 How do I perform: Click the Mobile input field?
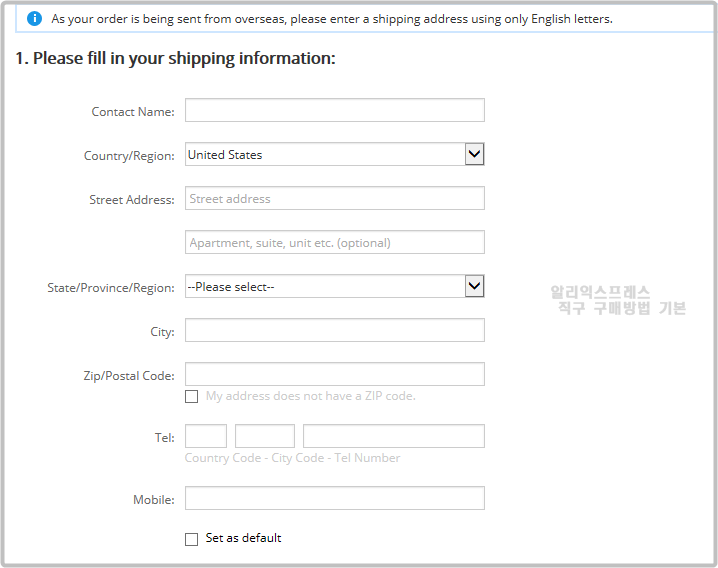coord(335,498)
